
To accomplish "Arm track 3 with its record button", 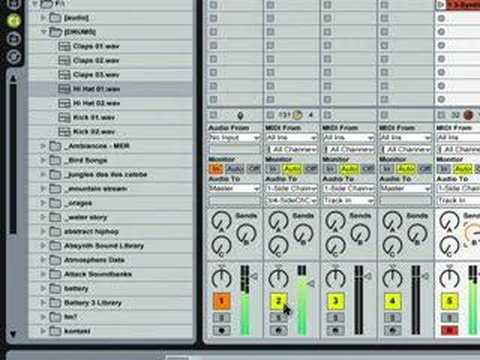I will [x=335, y=331].
